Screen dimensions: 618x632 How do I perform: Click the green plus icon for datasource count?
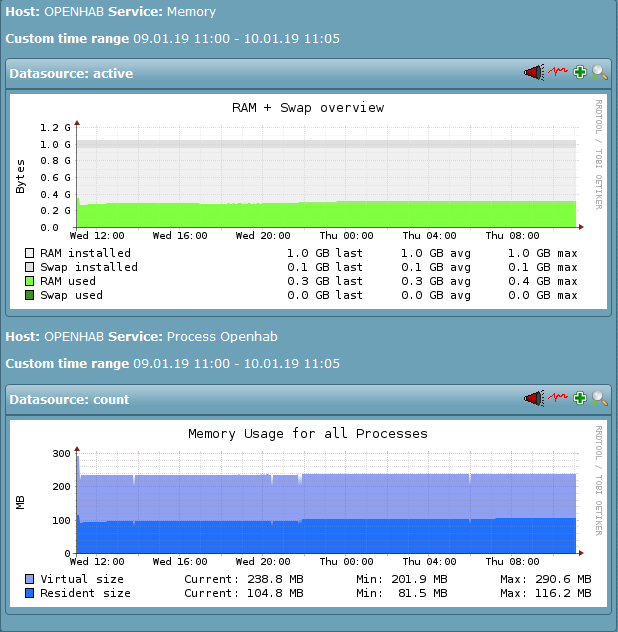(580, 399)
